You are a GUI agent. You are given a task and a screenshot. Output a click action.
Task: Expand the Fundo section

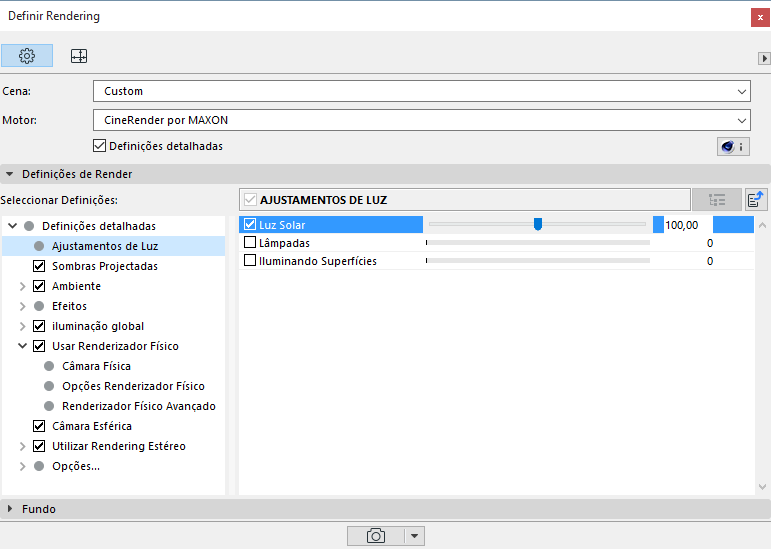9,509
